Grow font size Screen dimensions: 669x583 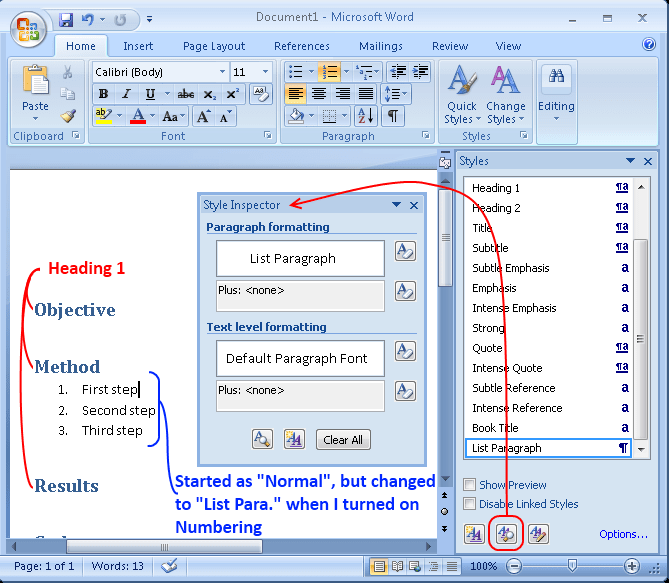coord(203,116)
